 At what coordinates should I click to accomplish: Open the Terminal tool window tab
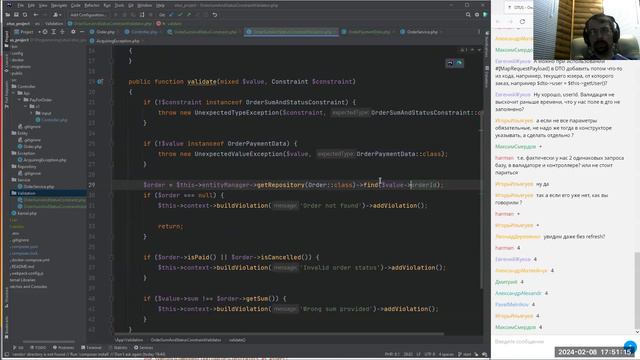(91, 348)
